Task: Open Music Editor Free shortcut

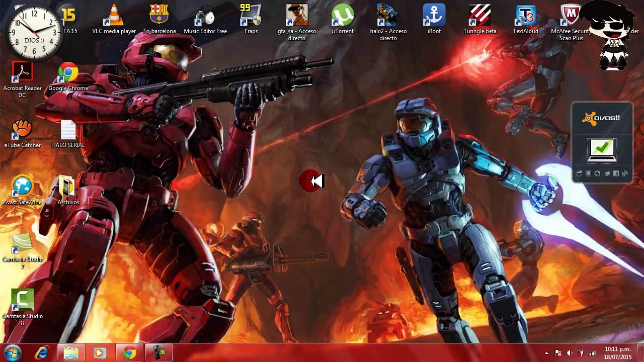Action: pos(205,20)
